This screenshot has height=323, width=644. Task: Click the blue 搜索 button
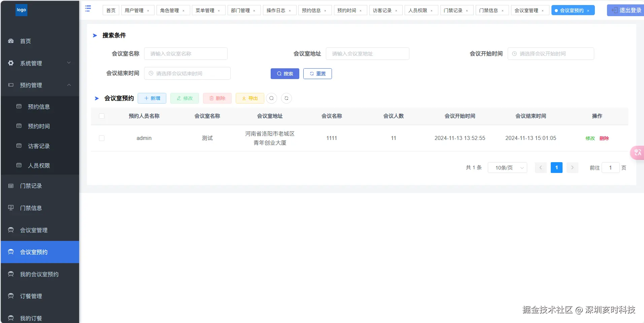point(285,74)
